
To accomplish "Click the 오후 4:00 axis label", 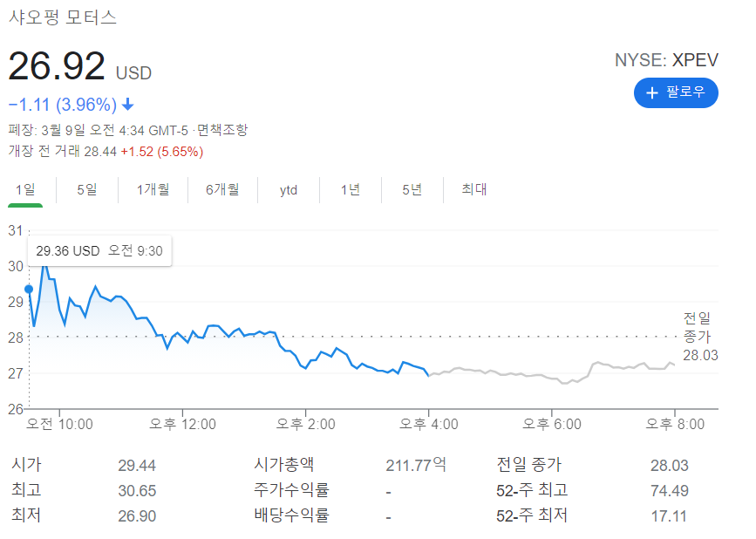I will 429,424.
